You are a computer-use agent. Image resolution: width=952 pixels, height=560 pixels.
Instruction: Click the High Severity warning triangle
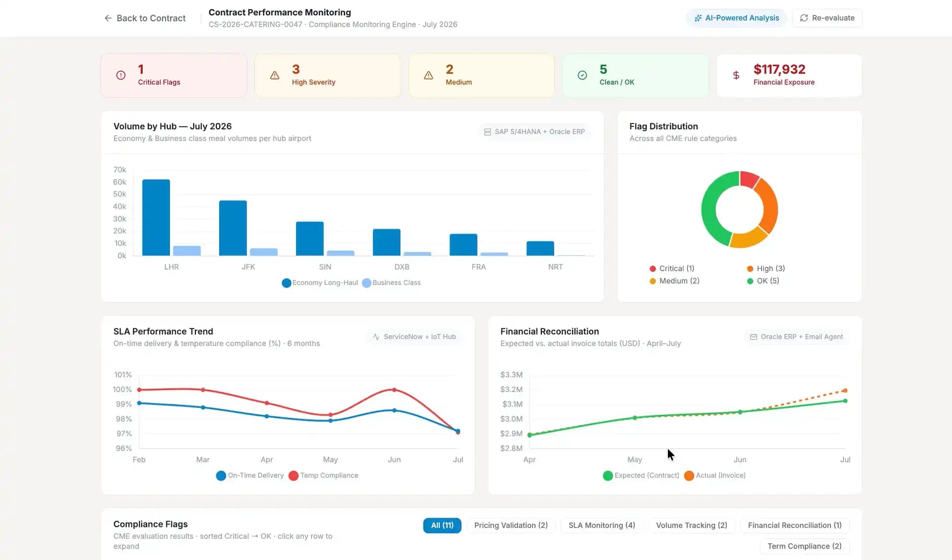coord(275,75)
